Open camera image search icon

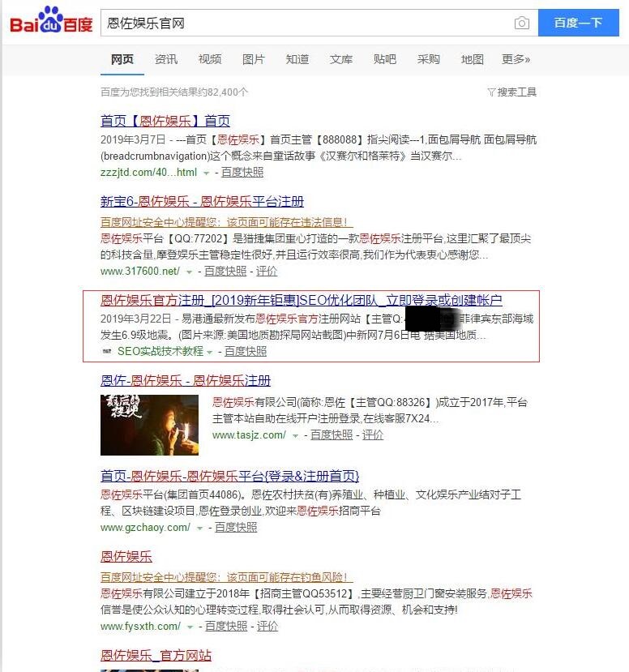pos(521,23)
